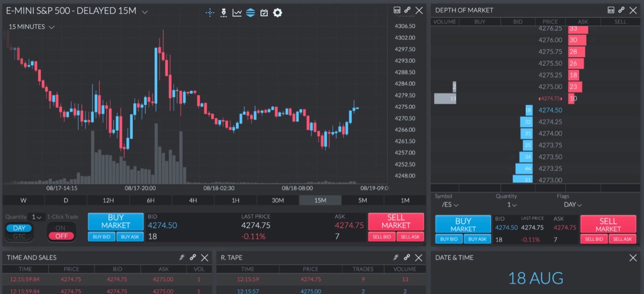
Task: Switch chart to 12H timeframe
Action: coord(108,200)
